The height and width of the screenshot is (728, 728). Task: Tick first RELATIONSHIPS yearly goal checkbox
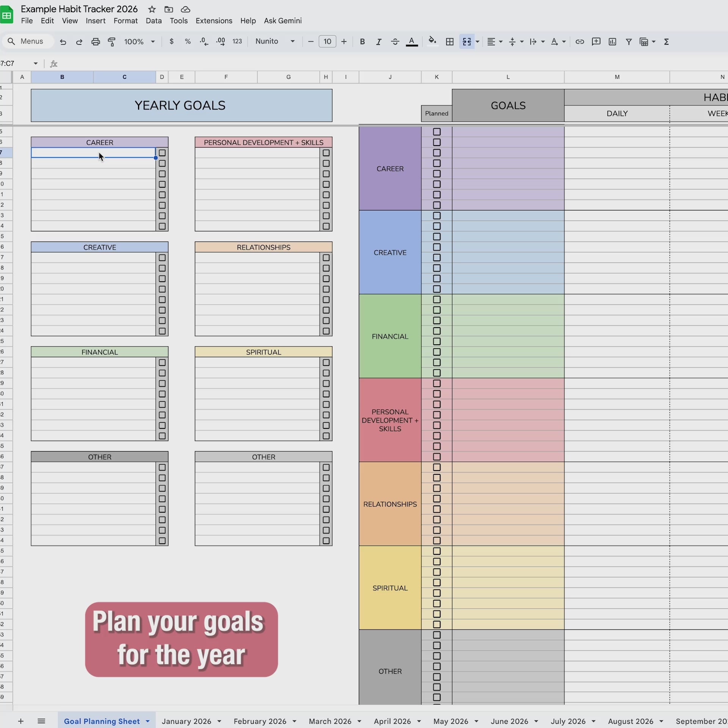click(x=326, y=258)
